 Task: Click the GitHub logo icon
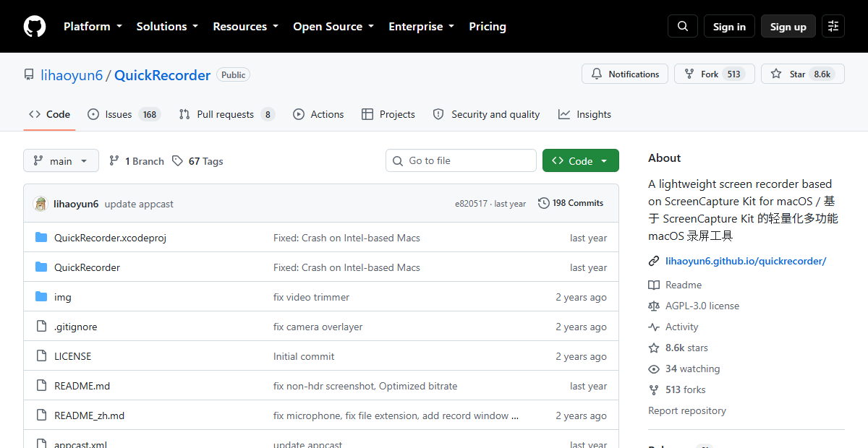tap(35, 27)
